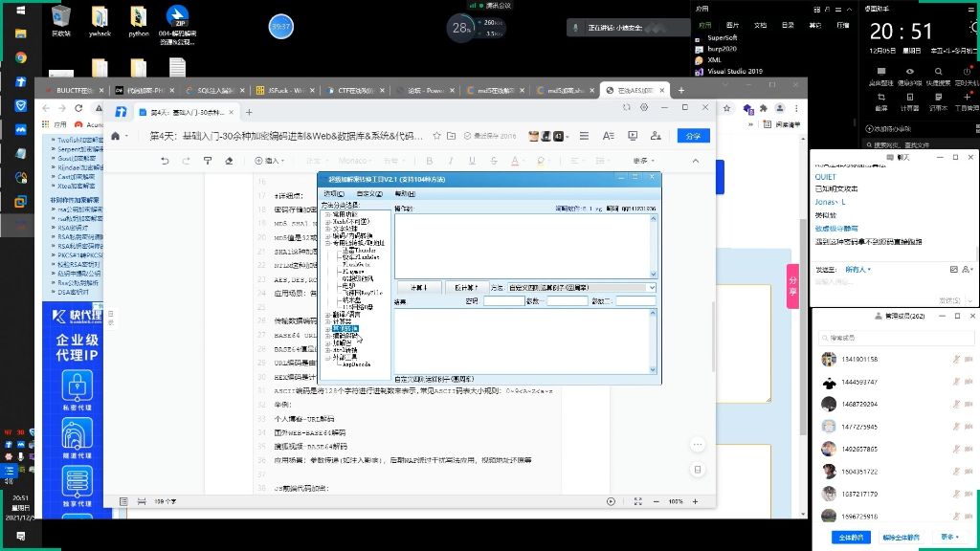
Task: Click the fullscreen icon in document footer
Action: point(638,501)
